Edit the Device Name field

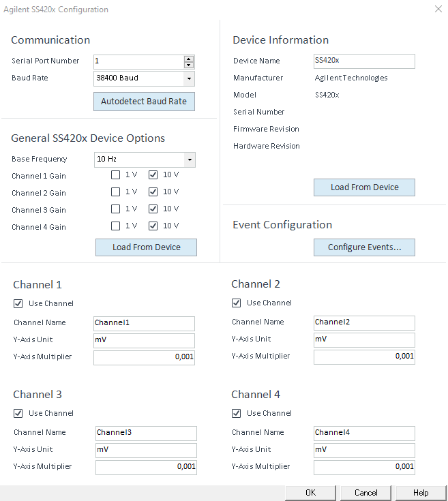(x=364, y=61)
